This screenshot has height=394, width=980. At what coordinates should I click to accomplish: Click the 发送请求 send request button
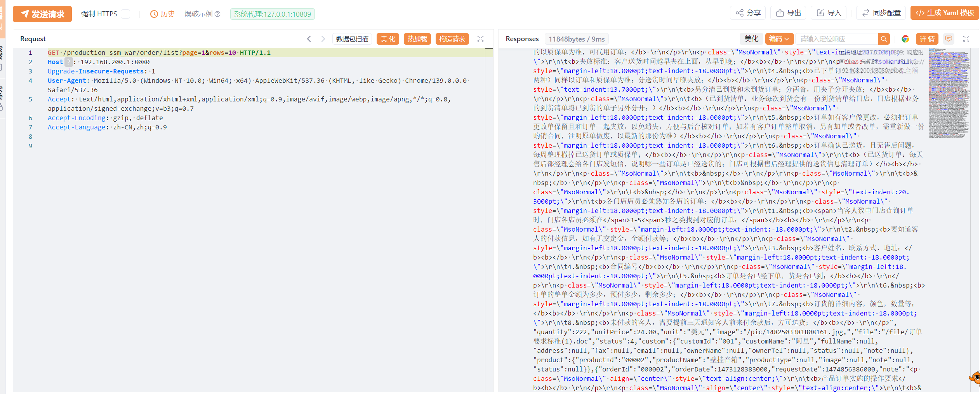pos(42,14)
